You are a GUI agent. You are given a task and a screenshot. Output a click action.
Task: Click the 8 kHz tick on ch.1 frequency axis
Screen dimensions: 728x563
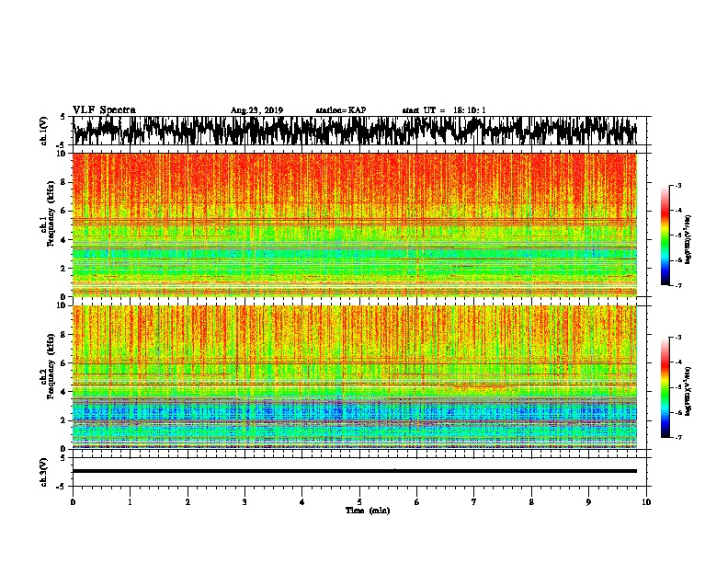click(63, 182)
